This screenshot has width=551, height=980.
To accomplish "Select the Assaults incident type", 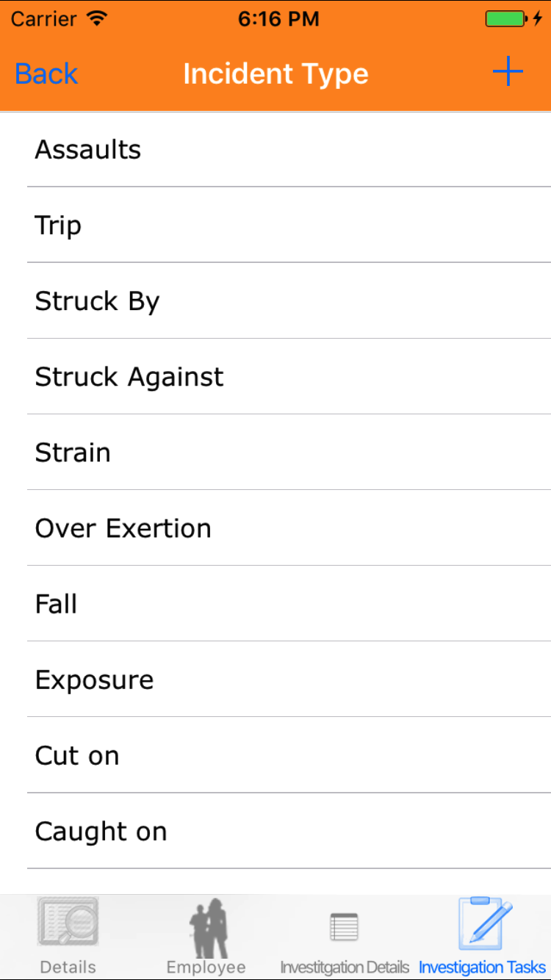I will pos(289,150).
